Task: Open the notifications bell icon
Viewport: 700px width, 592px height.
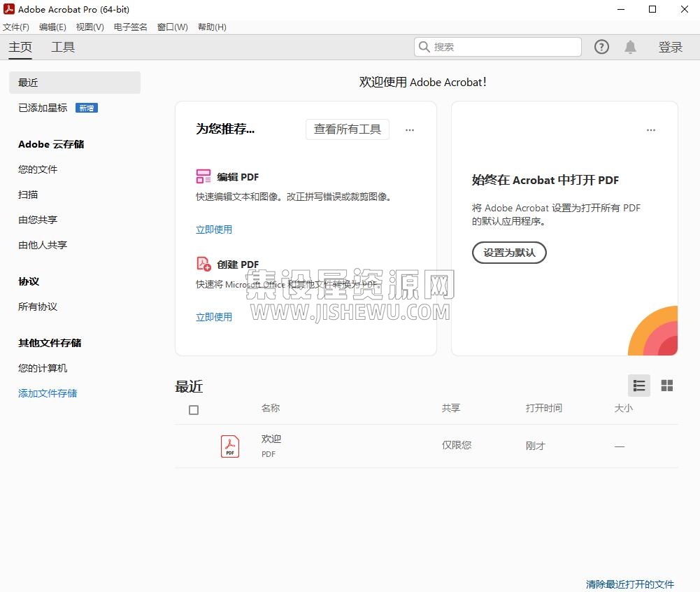Action: point(630,47)
